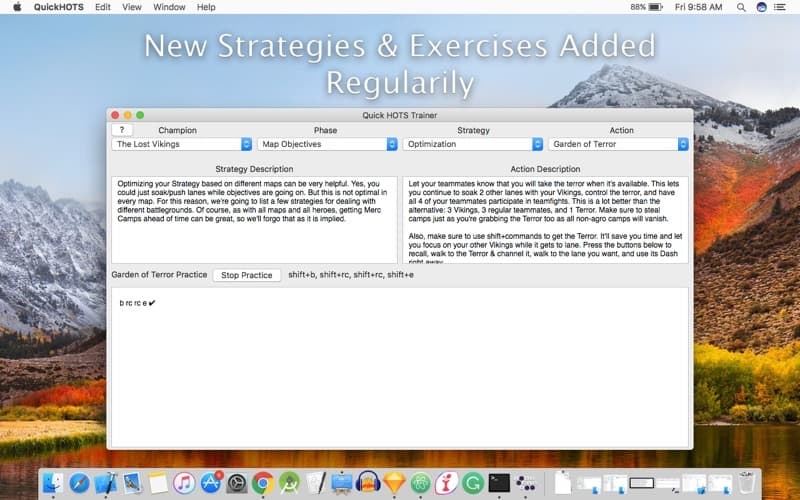Click the question mark help button

click(122, 130)
